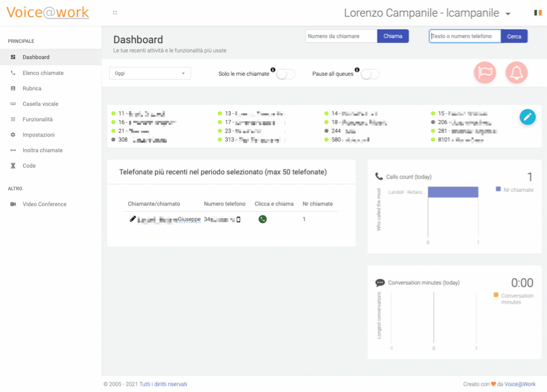Open Tutti i diritti riservati link
The image size is (547, 392).
163,384
